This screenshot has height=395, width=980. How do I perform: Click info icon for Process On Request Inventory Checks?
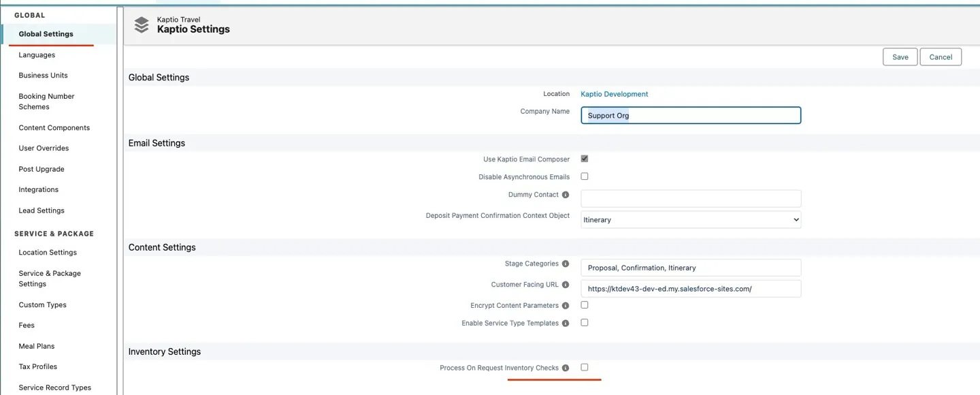coord(565,368)
